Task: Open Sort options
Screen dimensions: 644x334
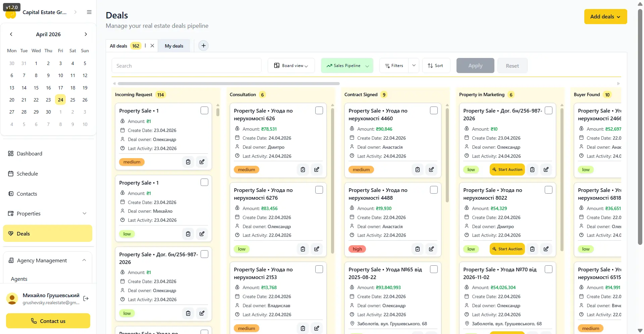Action: (x=436, y=66)
